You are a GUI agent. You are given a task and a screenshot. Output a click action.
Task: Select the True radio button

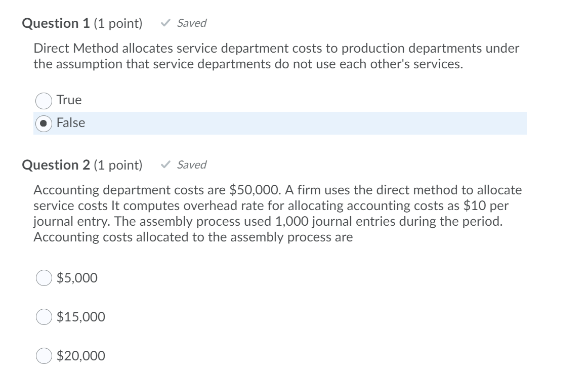point(45,100)
